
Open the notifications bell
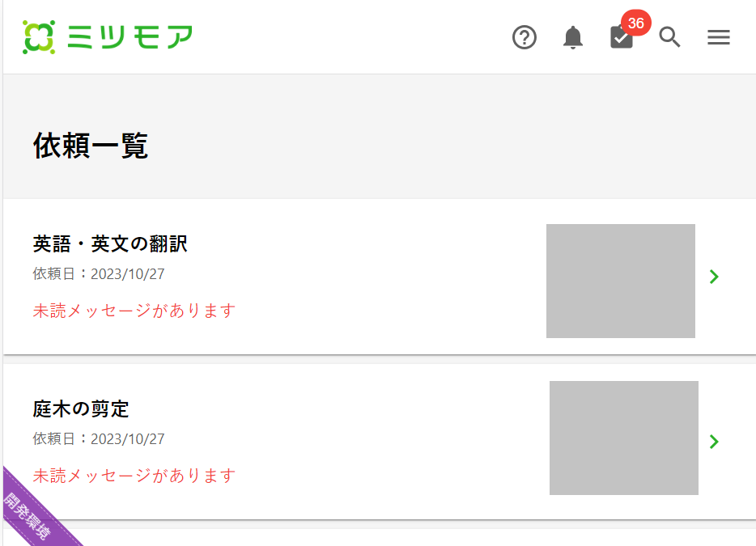(x=573, y=37)
